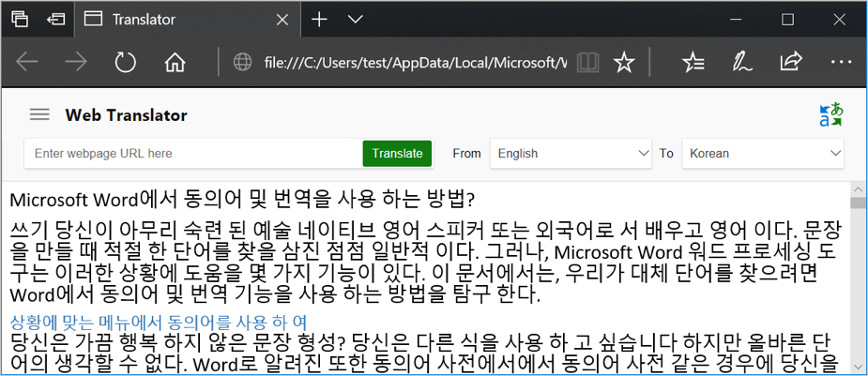Refresh the current page
This screenshot has height=376, width=868.
pos(125,63)
